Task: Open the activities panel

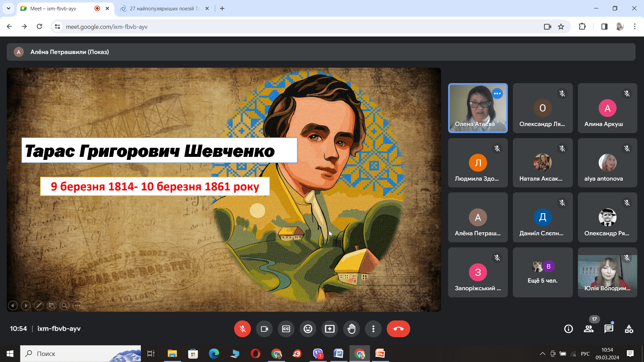Action: [x=629, y=329]
